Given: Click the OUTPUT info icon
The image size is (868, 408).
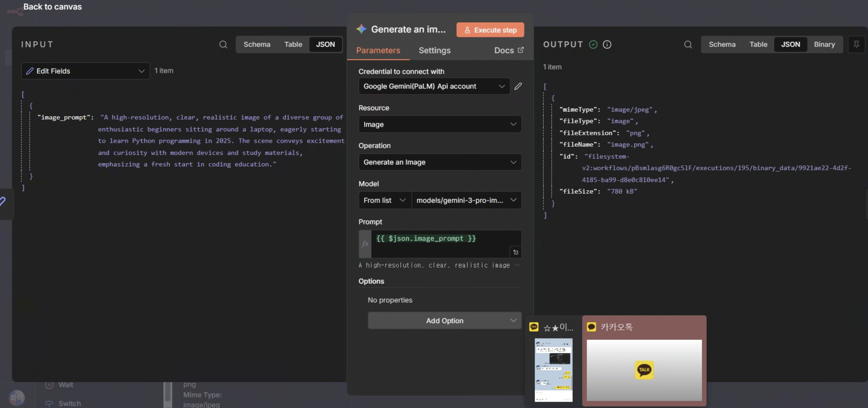Looking at the screenshot, I should 607,44.
